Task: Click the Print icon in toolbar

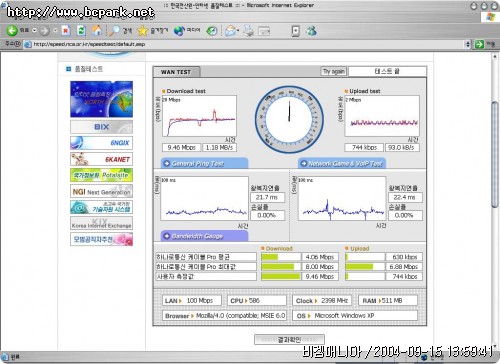Action: click(x=248, y=31)
